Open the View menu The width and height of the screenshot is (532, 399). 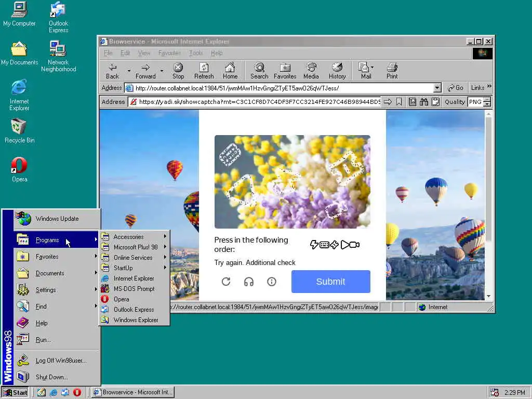144,53
